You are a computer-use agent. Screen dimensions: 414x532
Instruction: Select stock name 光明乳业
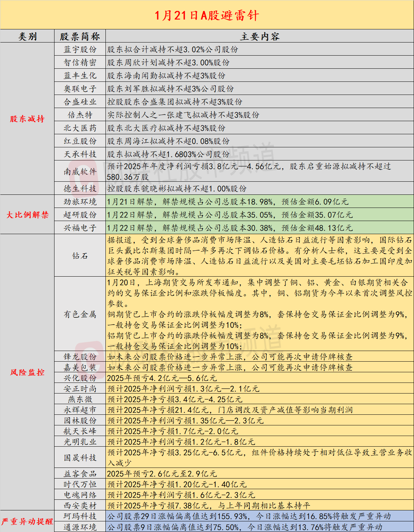80,442
